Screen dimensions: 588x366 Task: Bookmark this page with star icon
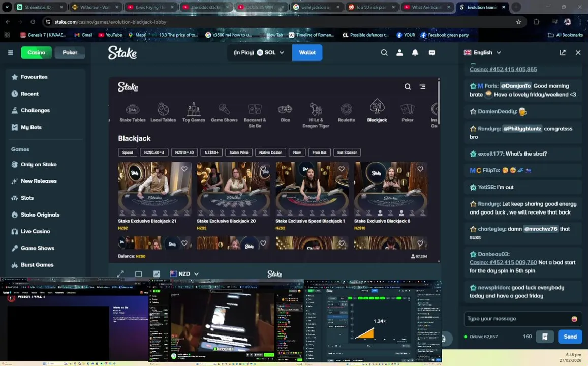click(x=518, y=22)
